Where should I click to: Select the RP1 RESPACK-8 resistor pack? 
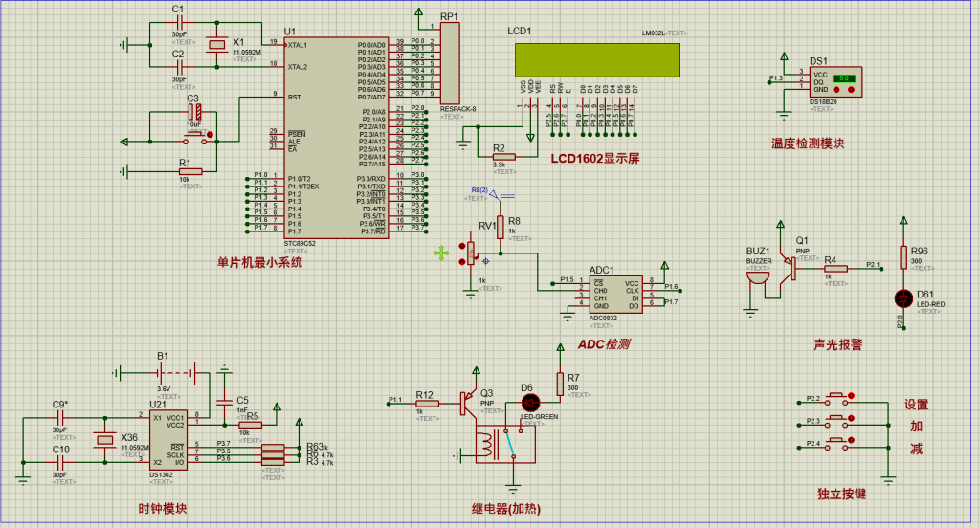(x=449, y=63)
